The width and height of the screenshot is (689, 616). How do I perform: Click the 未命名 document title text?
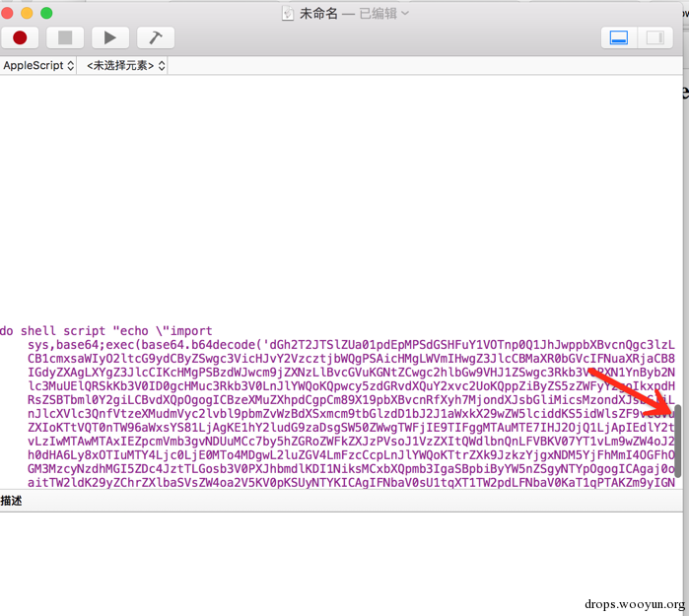coord(318,14)
